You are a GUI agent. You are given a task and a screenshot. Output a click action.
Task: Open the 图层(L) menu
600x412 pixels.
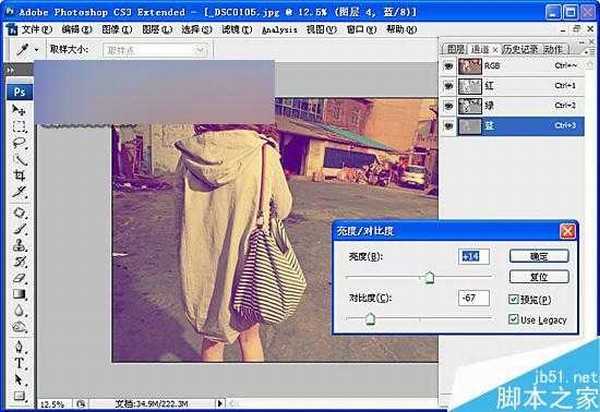coord(157,29)
